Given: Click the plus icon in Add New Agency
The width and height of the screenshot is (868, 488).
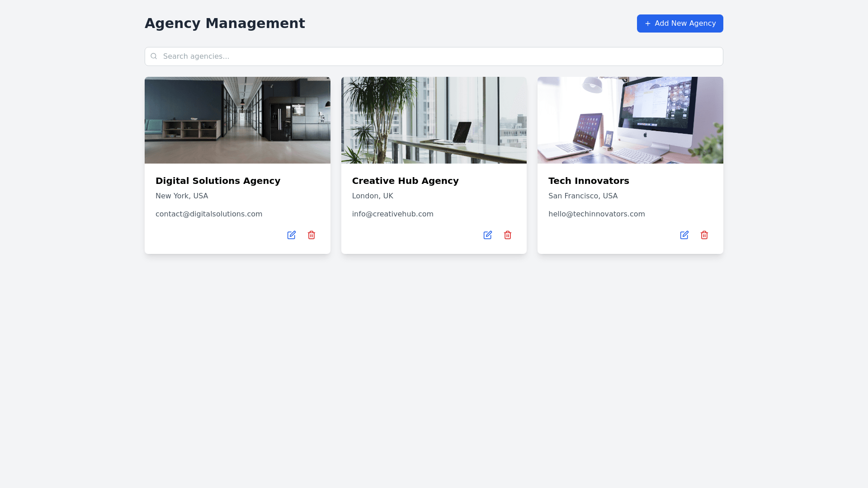Looking at the screenshot, I should pos(647,23).
